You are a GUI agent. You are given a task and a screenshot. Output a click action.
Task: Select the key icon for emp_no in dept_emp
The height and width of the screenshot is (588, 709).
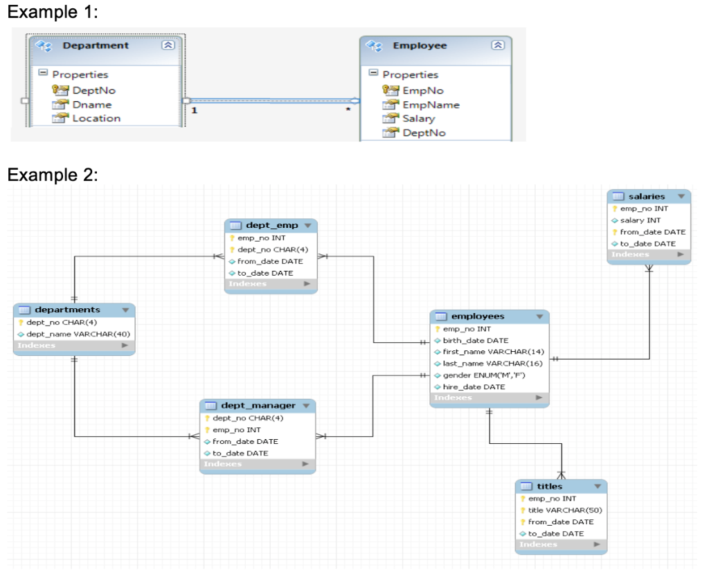(231, 238)
